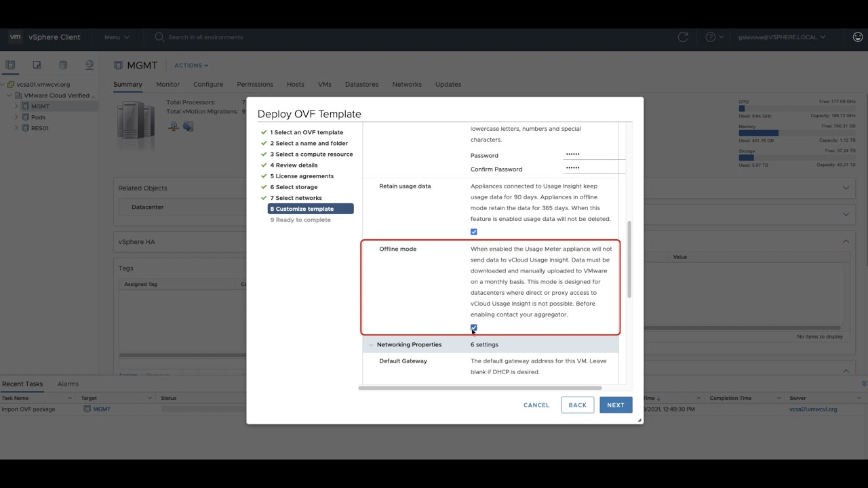Image resolution: width=868 pixels, height=488 pixels.
Task: Open the ACTIONS dropdown for MGMT
Action: click(190, 65)
